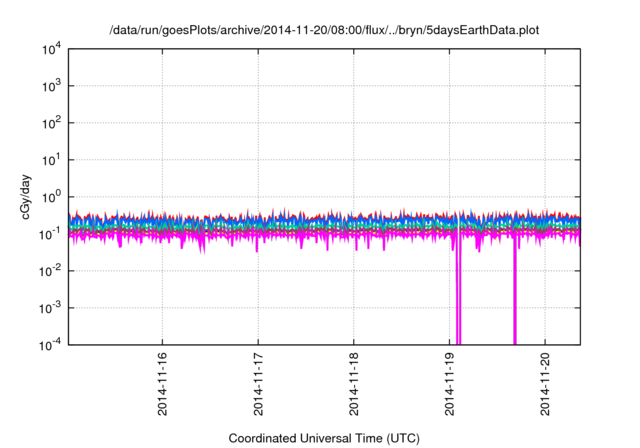The image size is (640, 448).
Task: Click the 10^-2 y-axis tick label
Action: [50, 271]
